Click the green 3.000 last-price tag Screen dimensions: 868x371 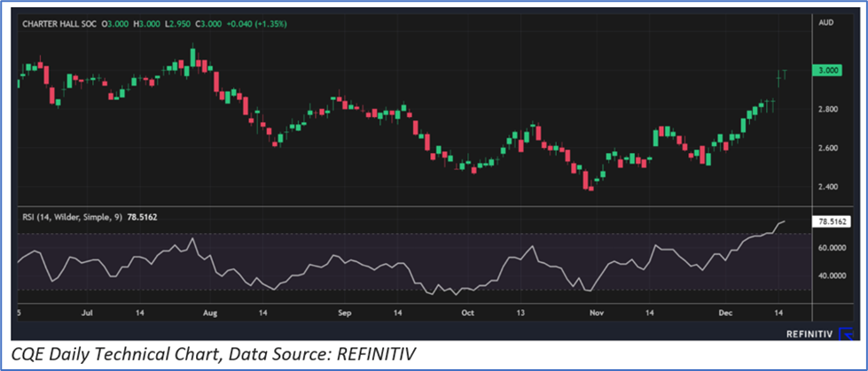click(827, 70)
